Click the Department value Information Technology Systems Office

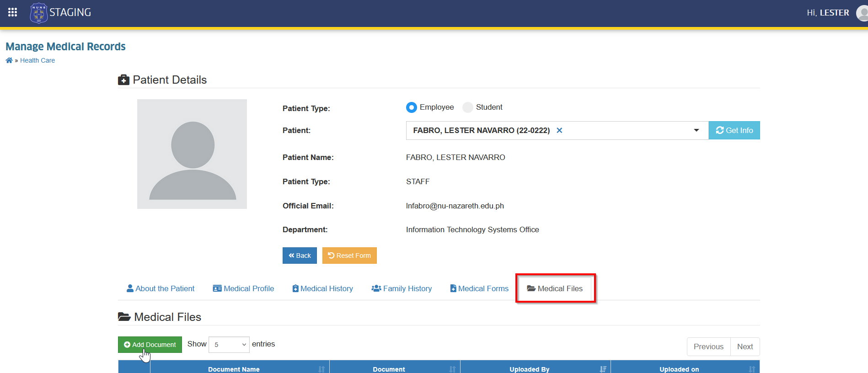(x=472, y=229)
